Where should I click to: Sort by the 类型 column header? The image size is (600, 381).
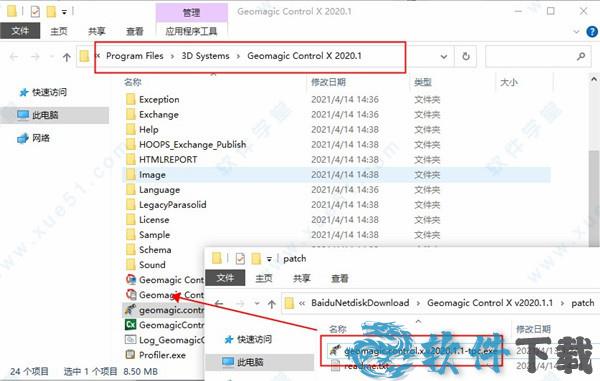(x=423, y=82)
